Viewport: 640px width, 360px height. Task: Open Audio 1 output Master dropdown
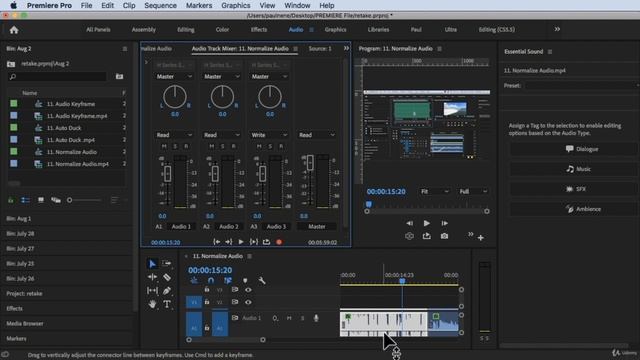coord(174,76)
